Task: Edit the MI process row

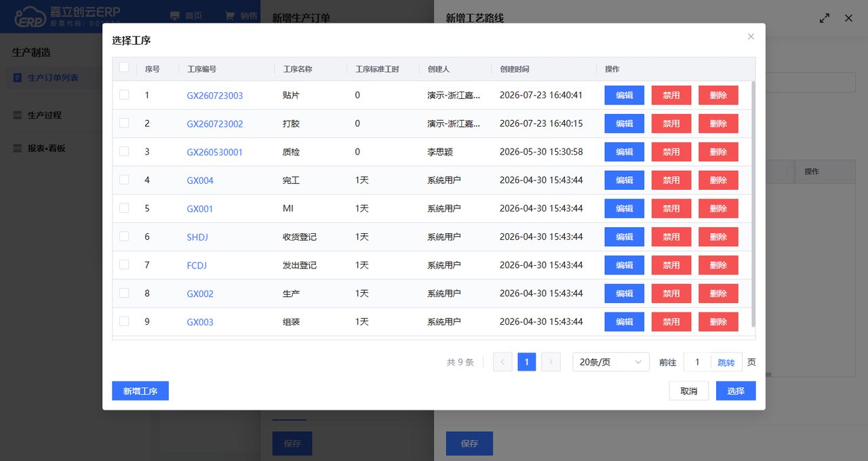Action: [625, 209]
